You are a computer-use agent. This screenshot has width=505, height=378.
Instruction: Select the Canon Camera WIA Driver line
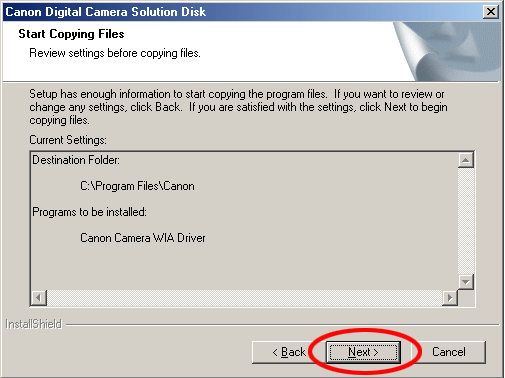[143, 238]
